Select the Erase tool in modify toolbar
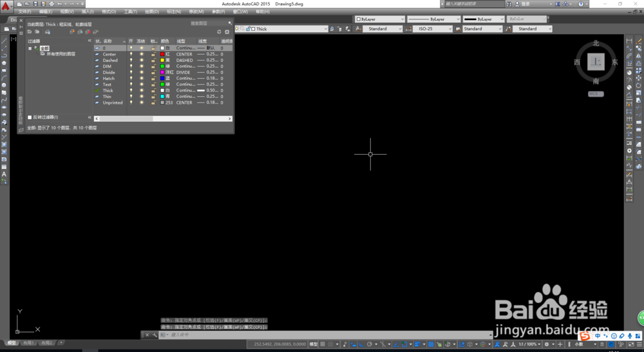The height and width of the screenshot is (352, 644). pyautogui.click(x=639, y=41)
